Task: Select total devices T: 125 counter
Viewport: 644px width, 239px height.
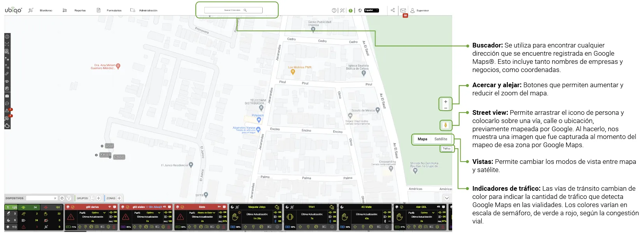Action: coord(12,207)
